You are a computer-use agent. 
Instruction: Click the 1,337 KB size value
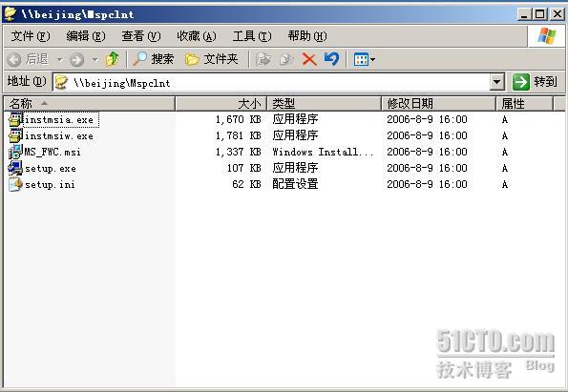tap(239, 152)
